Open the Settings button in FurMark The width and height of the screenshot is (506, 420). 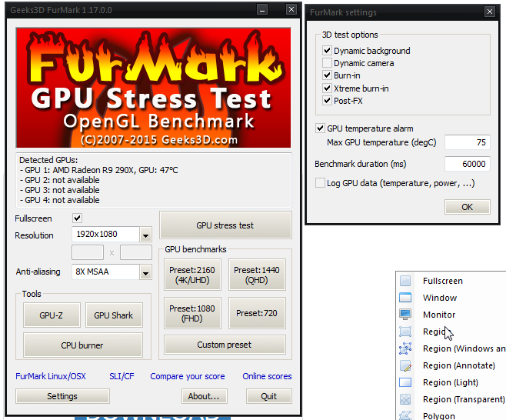point(62,396)
